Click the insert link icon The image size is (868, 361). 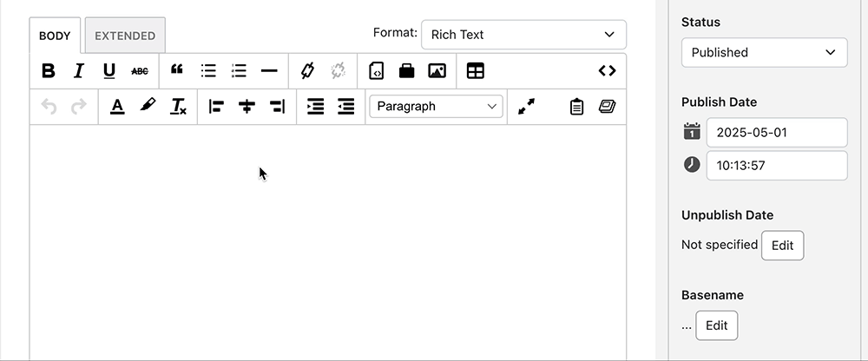click(x=307, y=71)
